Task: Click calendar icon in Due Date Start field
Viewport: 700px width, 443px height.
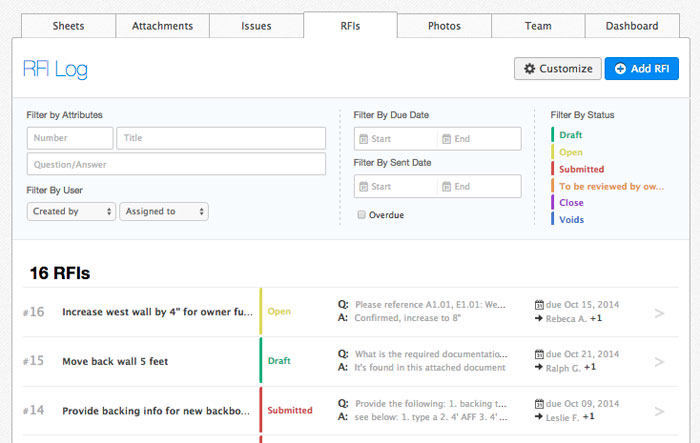Action: tap(363, 139)
